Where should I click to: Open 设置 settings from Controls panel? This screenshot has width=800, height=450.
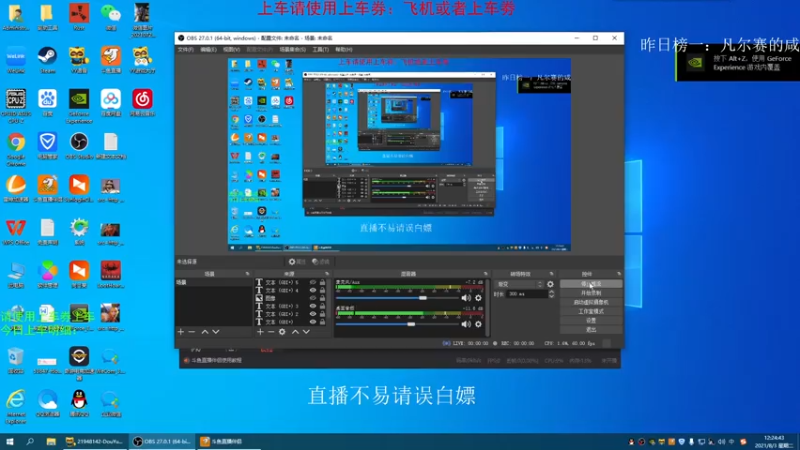[591, 320]
